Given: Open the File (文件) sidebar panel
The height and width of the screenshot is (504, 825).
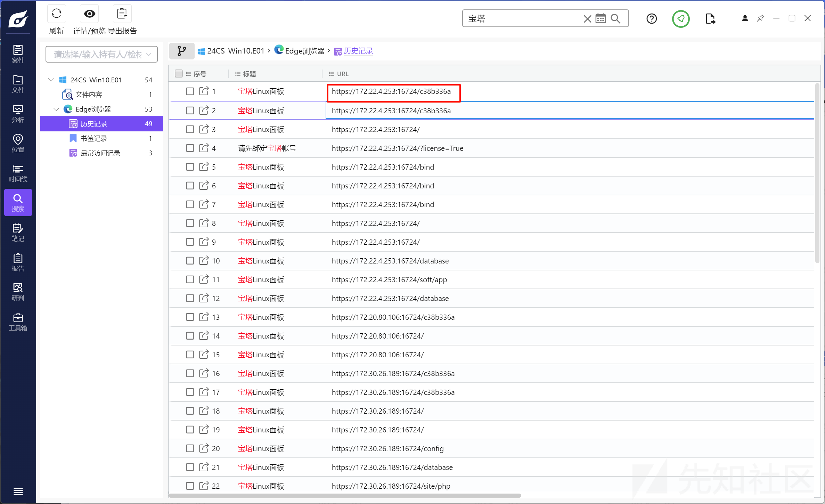Looking at the screenshot, I should pos(18,84).
